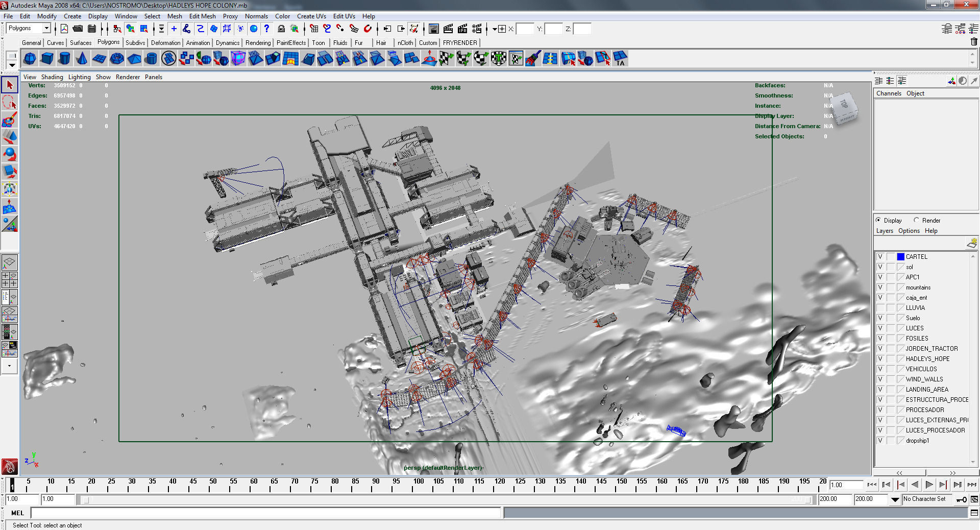Go to start of playback range
This screenshot has width=980, height=530.
(x=872, y=485)
